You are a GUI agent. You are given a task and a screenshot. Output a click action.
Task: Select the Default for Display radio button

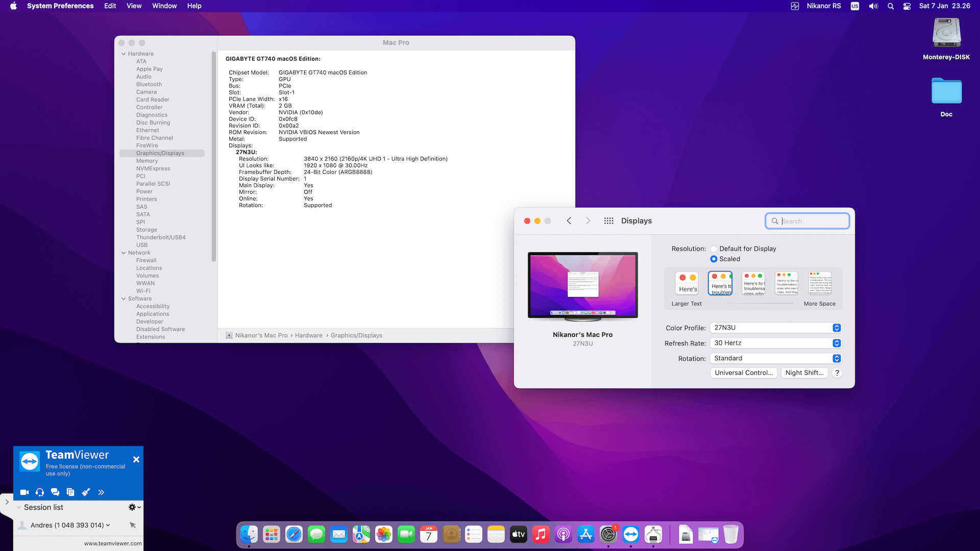coord(714,249)
